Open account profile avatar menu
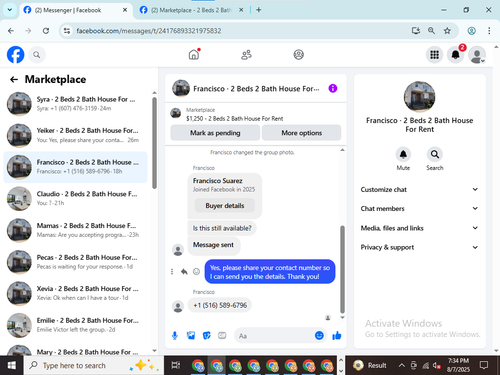This screenshot has height=375, width=500. 477,55
